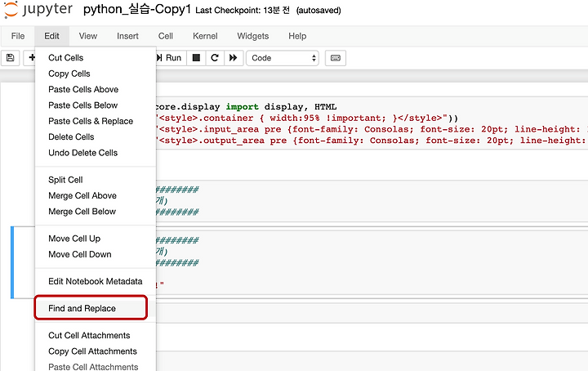Click the Last Checkpoint status text

point(243,10)
